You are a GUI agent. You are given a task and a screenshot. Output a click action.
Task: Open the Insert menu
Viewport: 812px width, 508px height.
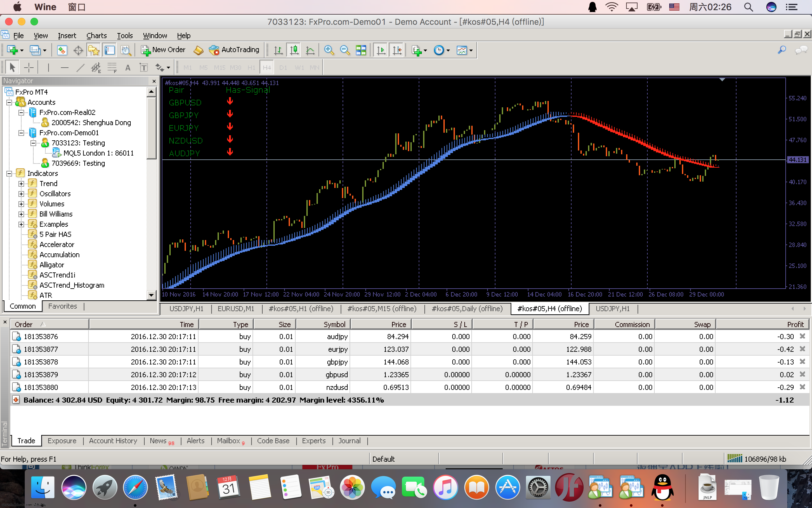[x=67, y=36]
